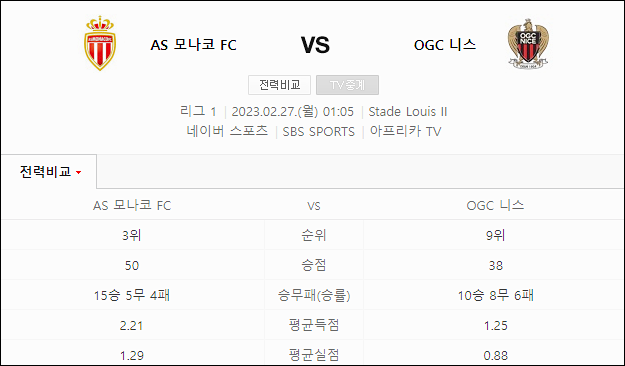The width and height of the screenshot is (625, 366).
Task: Click the OGC Nice club crest
Action: [x=528, y=43]
